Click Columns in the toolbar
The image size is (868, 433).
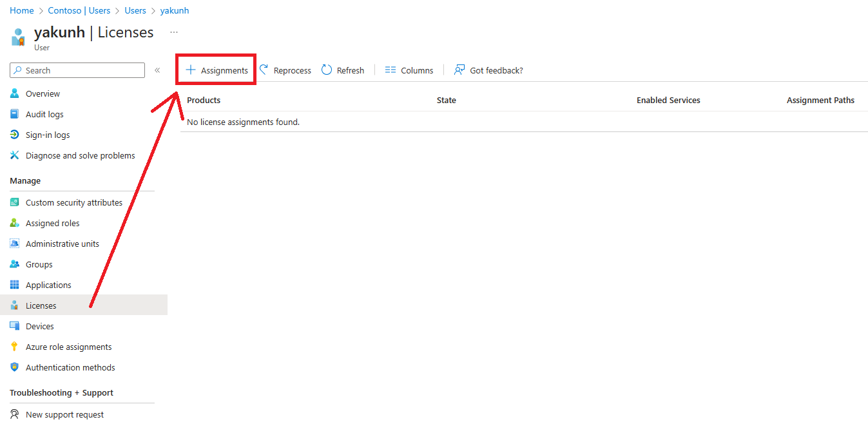click(409, 70)
